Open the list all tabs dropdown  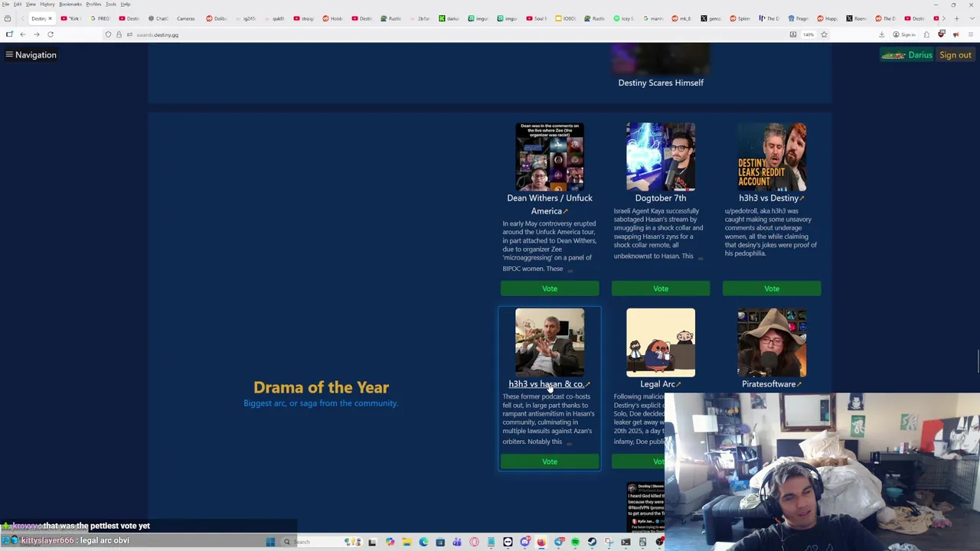coord(972,18)
